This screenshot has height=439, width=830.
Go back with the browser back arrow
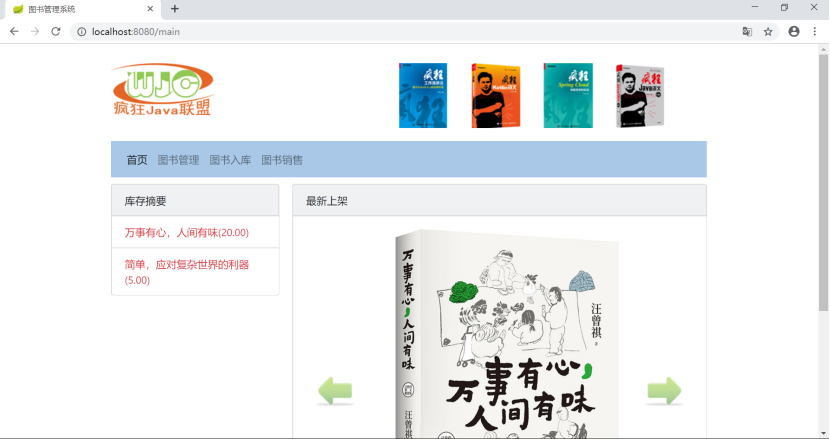tap(14, 32)
